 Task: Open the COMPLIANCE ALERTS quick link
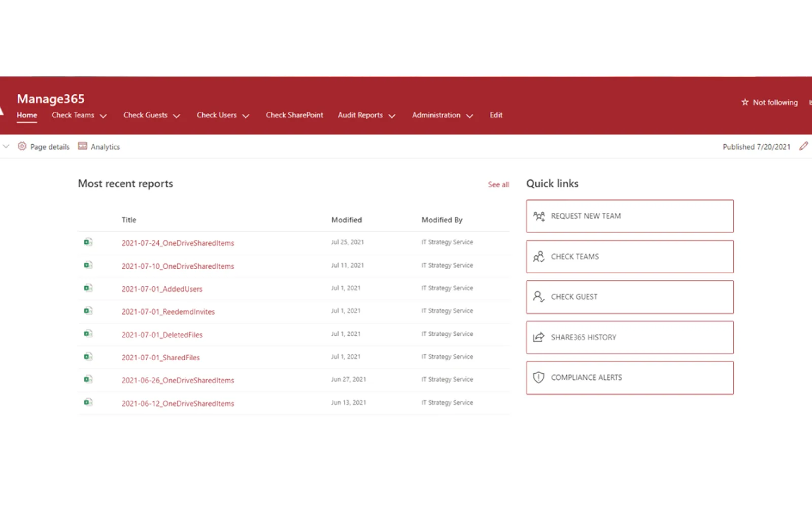click(630, 378)
